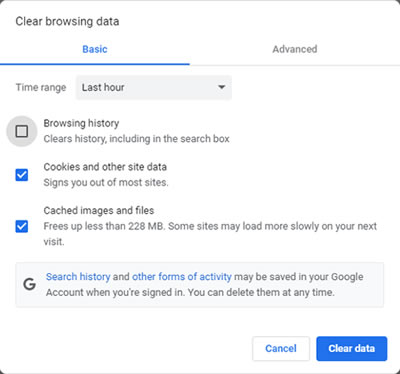This screenshot has height=374, width=400.
Task: Click 'Signs you out of most sites' description
Action: coord(106,182)
